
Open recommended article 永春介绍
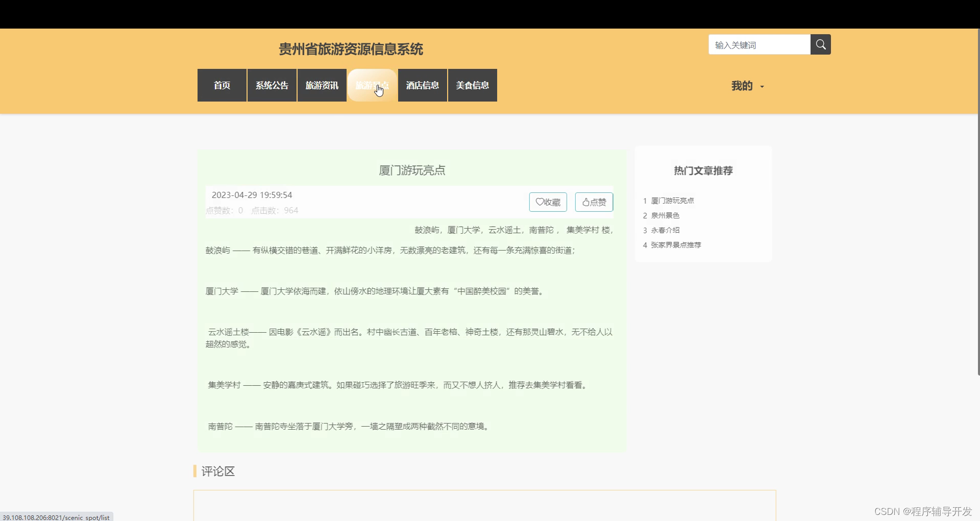[665, 231]
